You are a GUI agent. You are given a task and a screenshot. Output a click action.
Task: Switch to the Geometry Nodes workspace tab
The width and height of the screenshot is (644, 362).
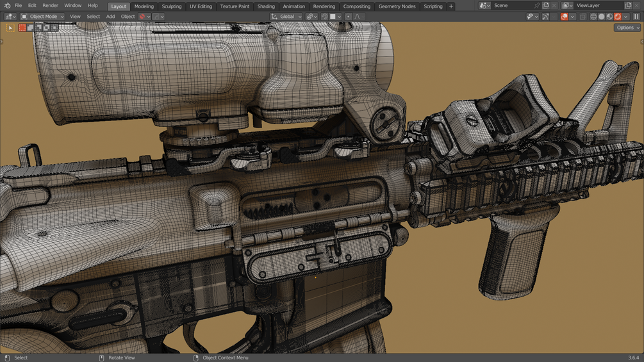tap(397, 6)
